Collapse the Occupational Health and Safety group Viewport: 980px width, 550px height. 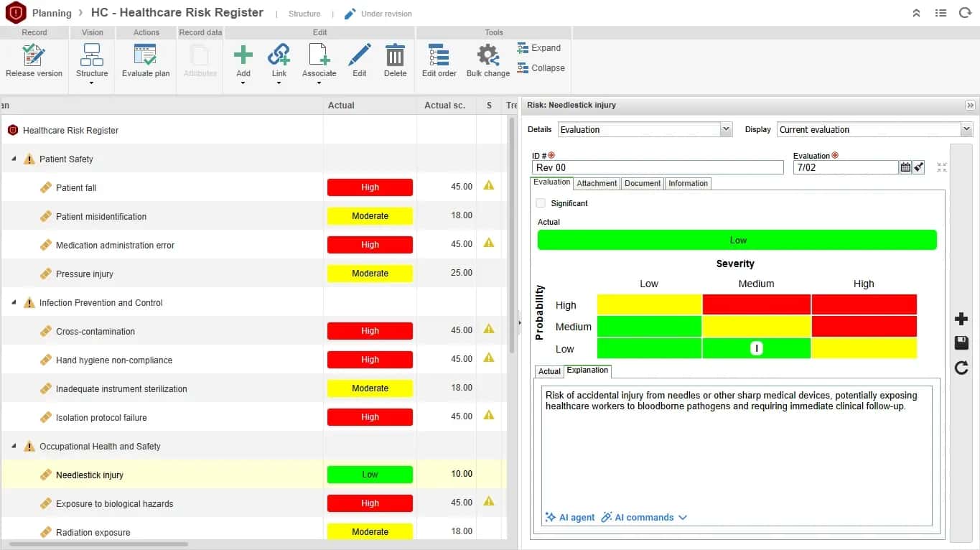(14, 446)
